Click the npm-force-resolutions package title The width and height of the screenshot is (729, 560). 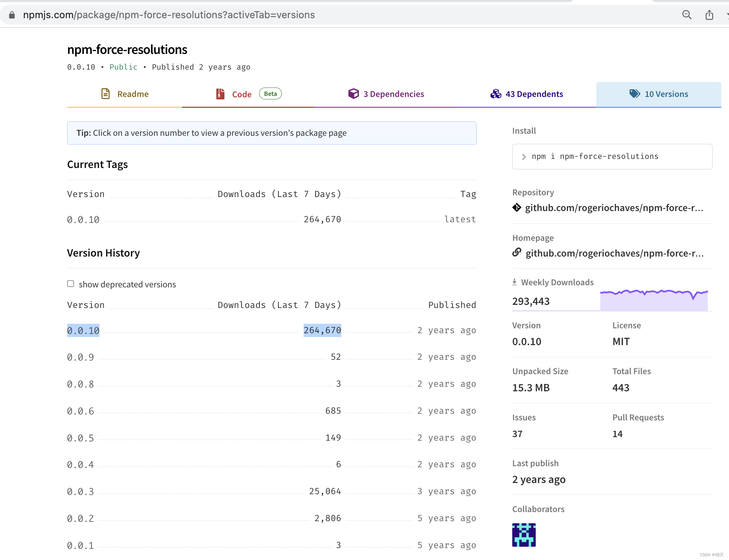pyautogui.click(x=127, y=50)
